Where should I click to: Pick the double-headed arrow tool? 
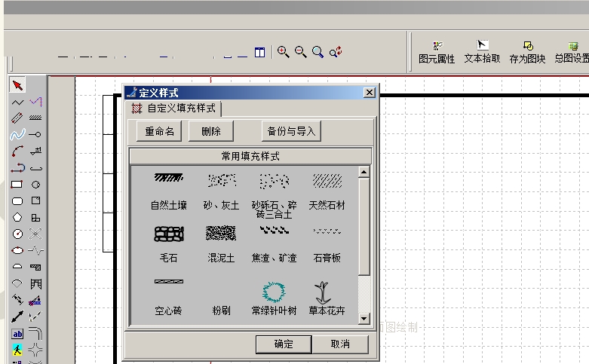click(x=17, y=317)
